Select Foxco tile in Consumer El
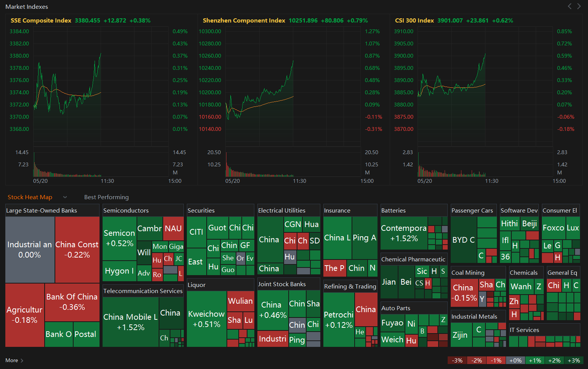Image resolution: width=588 pixels, height=369 pixels. coord(554,228)
